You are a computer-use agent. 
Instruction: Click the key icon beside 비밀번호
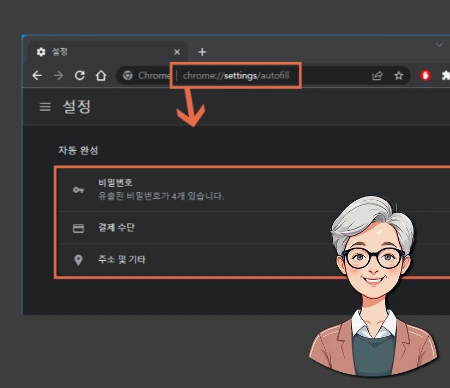tap(78, 190)
